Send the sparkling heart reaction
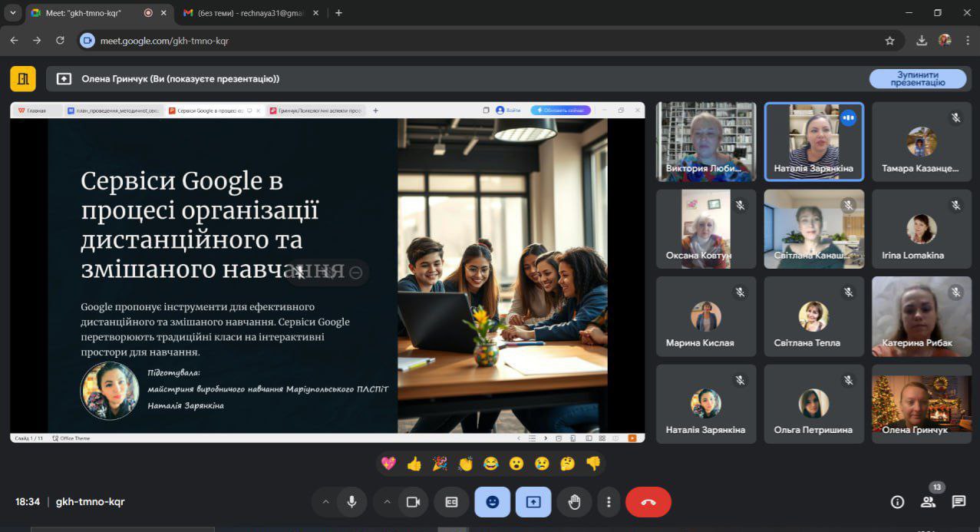Viewport: 980px width, 532px height. 389,464
